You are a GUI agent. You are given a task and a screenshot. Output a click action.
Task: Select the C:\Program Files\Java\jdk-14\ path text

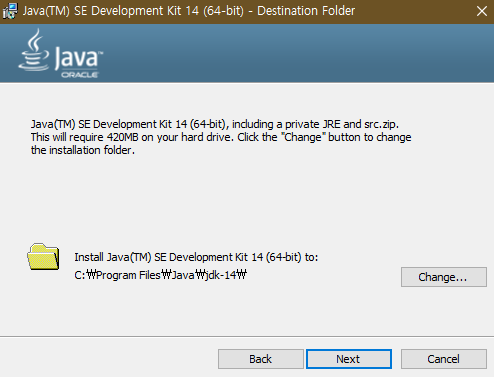click(160, 275)
